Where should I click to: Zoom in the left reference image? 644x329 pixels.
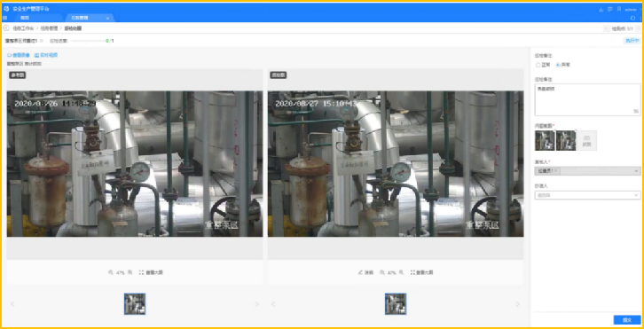(x=130, y=272)
